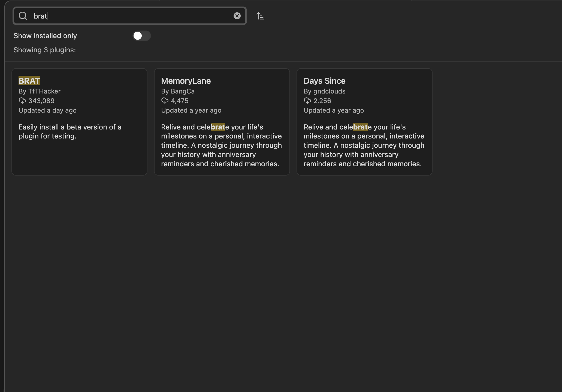This screenshot has width=562, height=392.
Task: Click the Show installed only label
Action: (x=45, y=36)
